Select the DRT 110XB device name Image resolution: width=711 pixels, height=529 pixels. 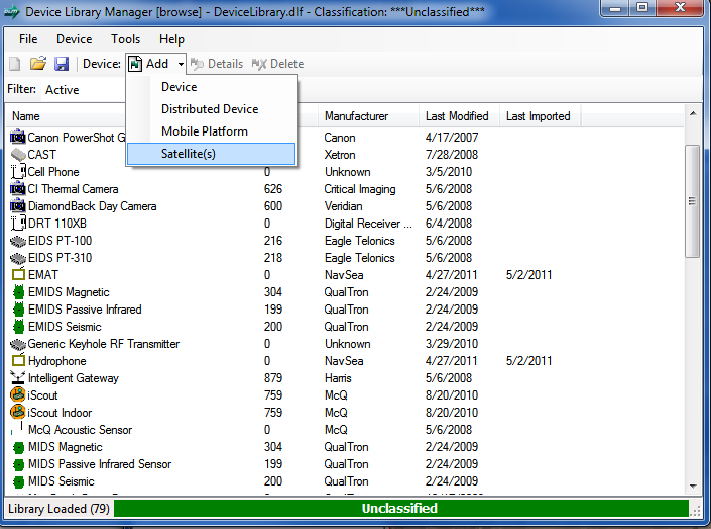[x=57, y=223]
